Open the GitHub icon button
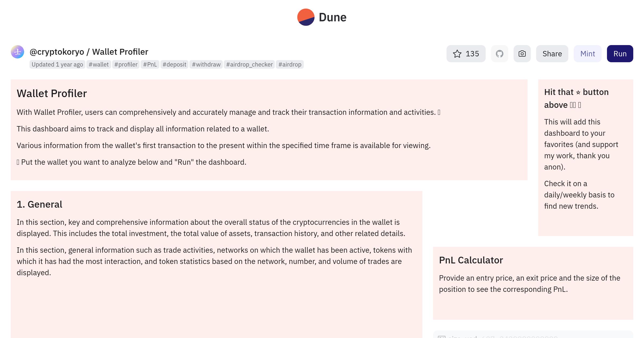Screen dimensions: 644x338 pyautogui.click(x=500, y=54)
